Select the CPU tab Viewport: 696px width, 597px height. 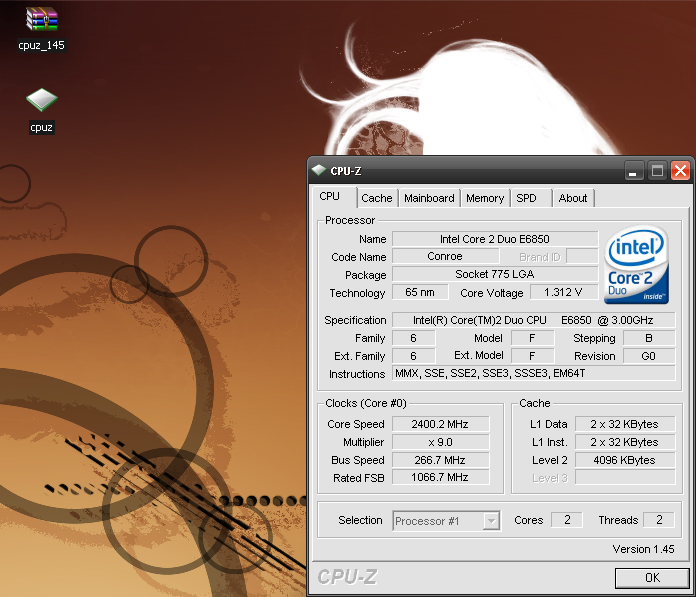(330, 197)
